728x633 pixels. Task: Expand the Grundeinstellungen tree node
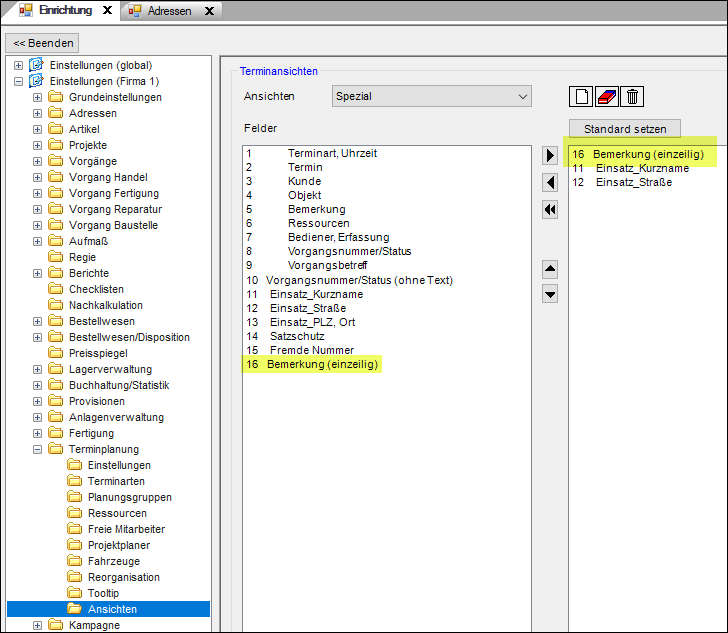coord(38,97)
